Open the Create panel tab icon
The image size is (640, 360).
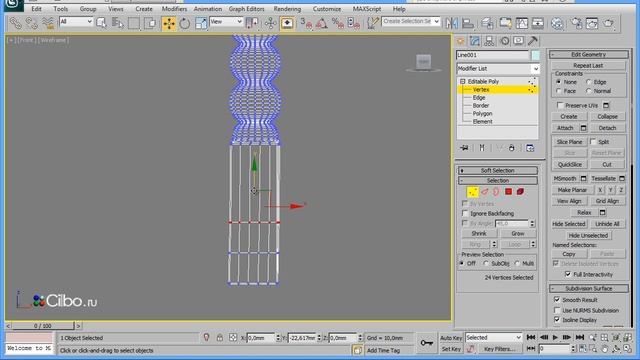(460, 41)
